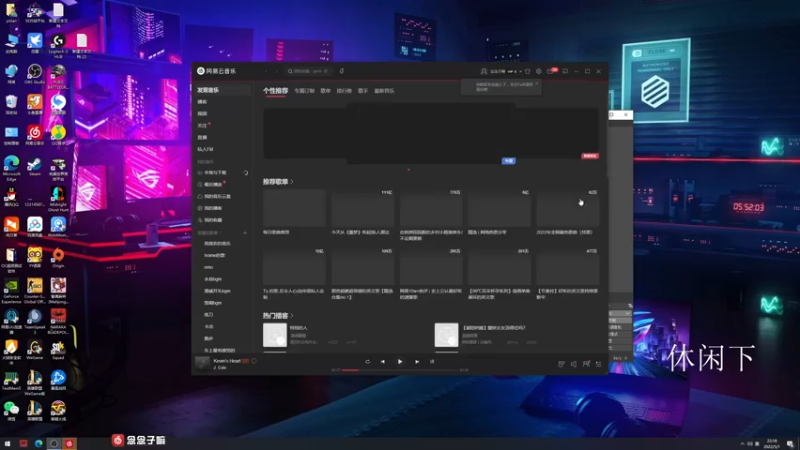
Task: Skip to the previous track
Action: click(383, 361)
